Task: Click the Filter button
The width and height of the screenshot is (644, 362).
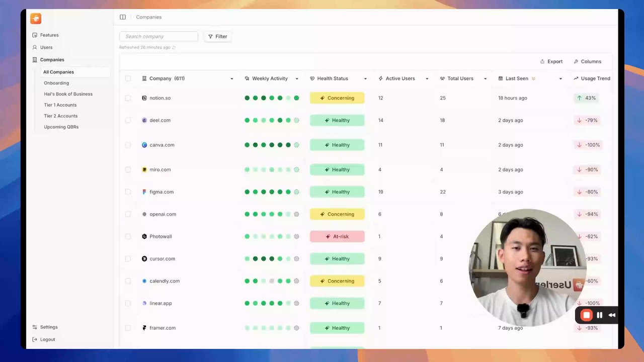Action: tap(217, 37)
